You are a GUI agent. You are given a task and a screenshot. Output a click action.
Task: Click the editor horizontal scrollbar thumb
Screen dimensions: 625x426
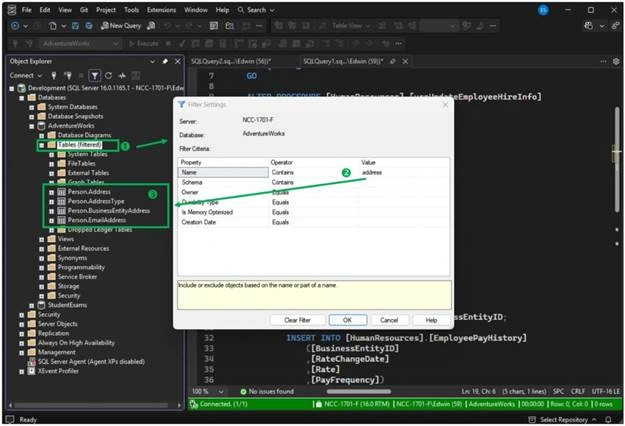point(359,391)
